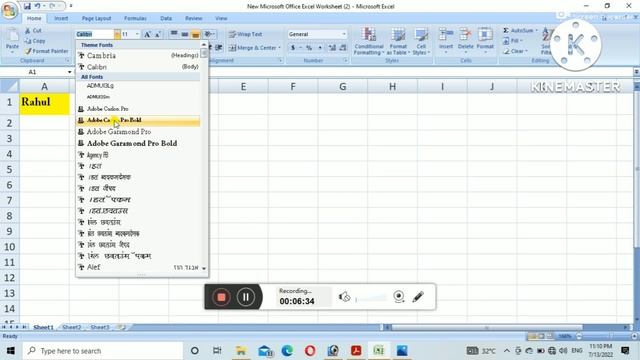Click the Save icon in Quick Access Toolbar
640x360 pixels.
pyautogui.click(x=27, y=6)
